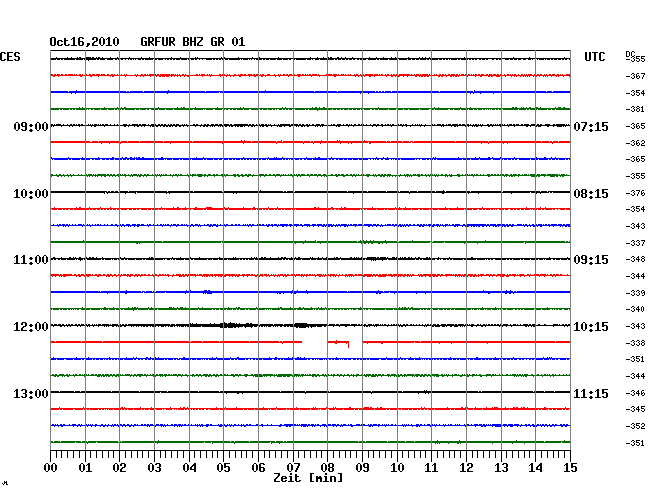The image size is (650, 494).
Task: Click the DC offset value '-381'
Action: (635, 109)
